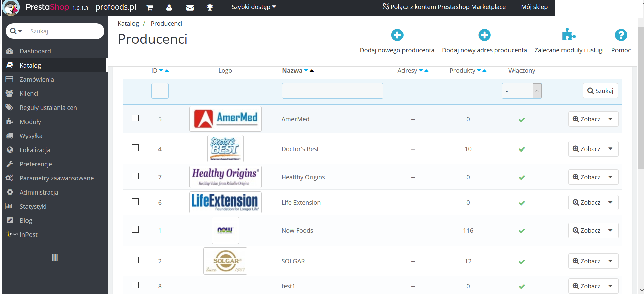Open Zamówienia in the sidebar menu
Viewport: 644px width, 299px height.
coord(37,79)
